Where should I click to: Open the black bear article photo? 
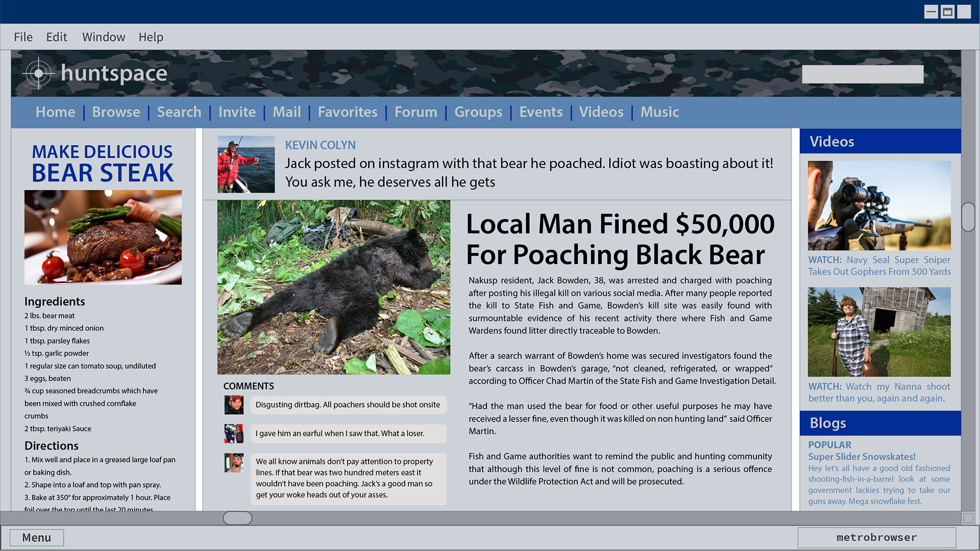[334, 287]
